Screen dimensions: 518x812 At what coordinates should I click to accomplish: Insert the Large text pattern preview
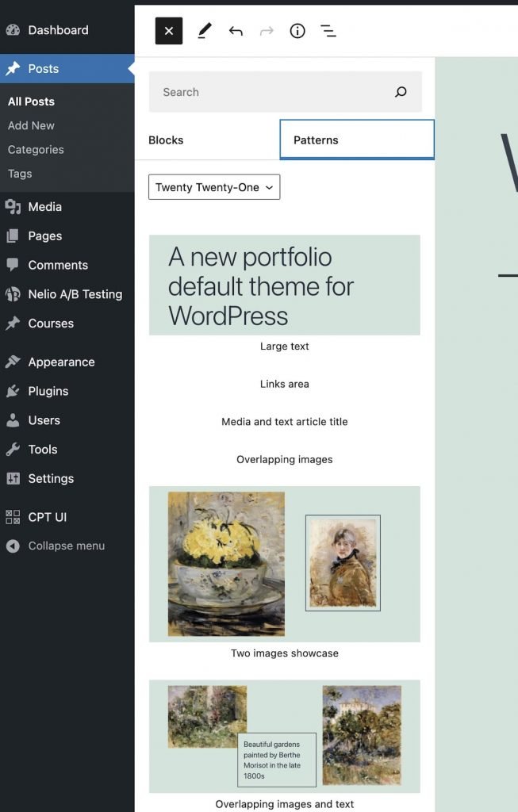[x=284, y=285]
